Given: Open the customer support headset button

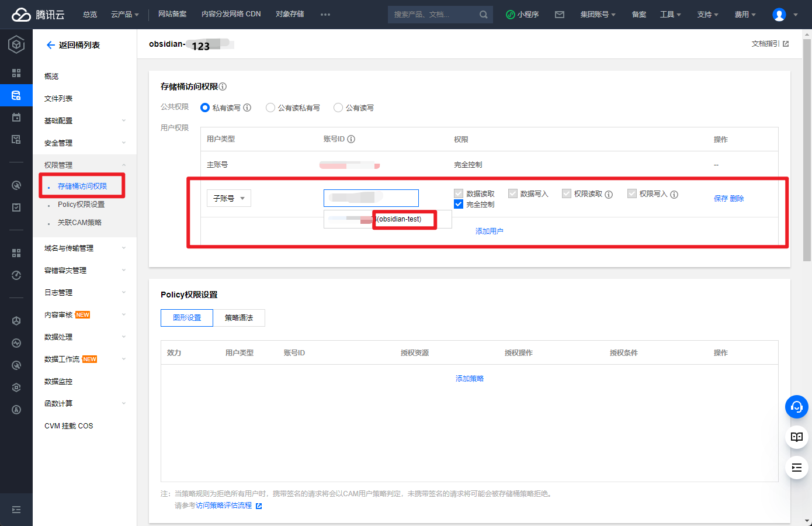Looking at the screenshot, I should tap(797, 407).
